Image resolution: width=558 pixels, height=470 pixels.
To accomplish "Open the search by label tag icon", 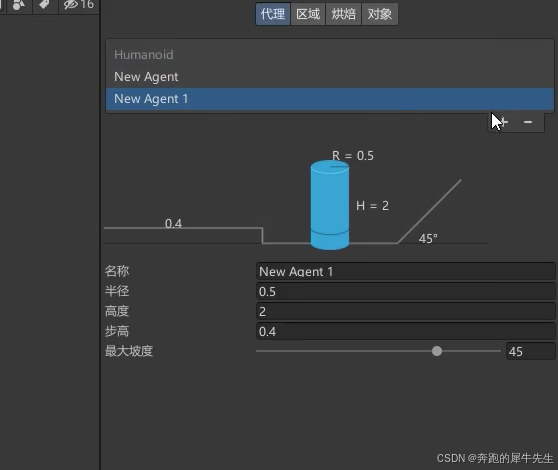I will click(44, 5).
